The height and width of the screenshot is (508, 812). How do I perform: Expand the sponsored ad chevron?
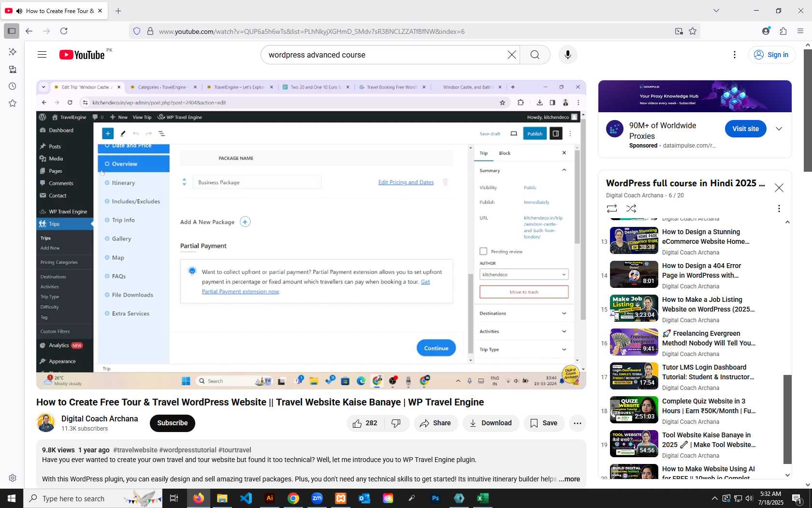coord(779,129)
